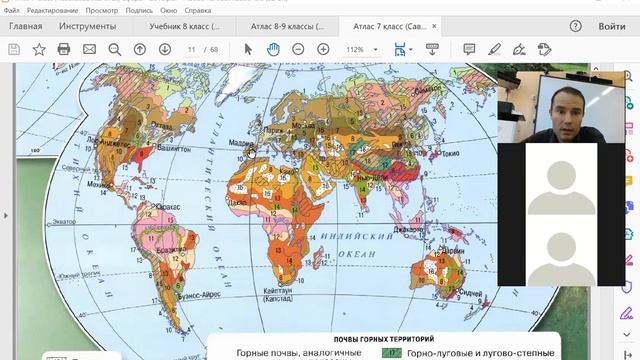Screen dimensions: 640x360
Task: Open the scrolling mode icon
Action: pos(432,49)
